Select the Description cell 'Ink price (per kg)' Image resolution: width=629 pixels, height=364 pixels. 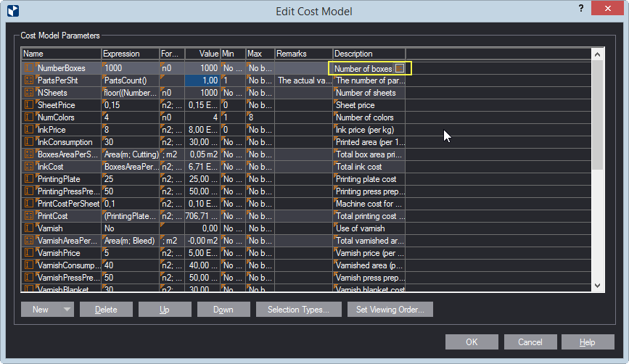(369, 130)
